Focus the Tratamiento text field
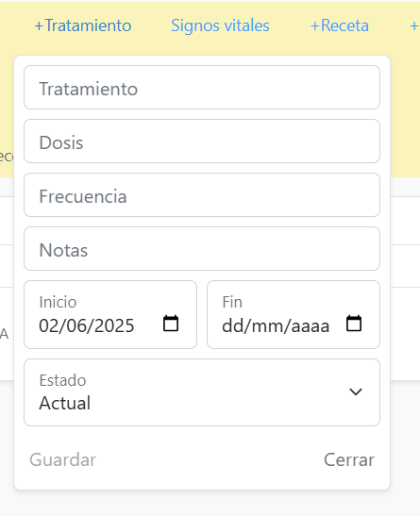 point(202,88)
